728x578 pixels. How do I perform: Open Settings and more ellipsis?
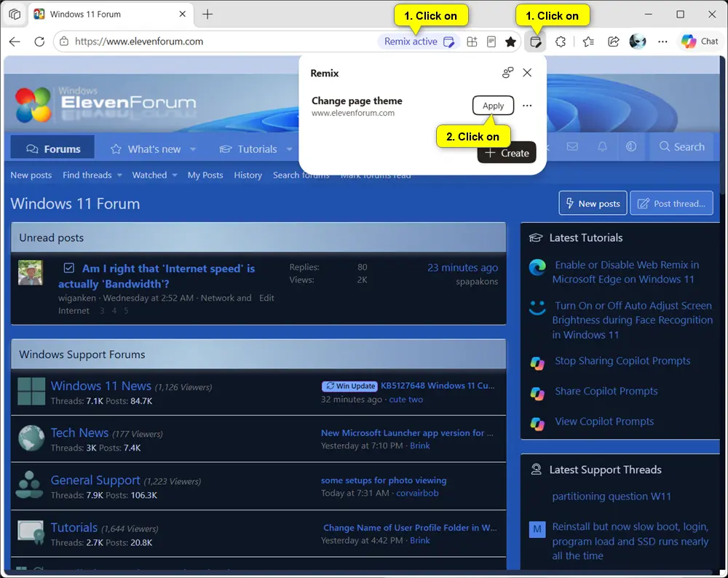[662, 41]
